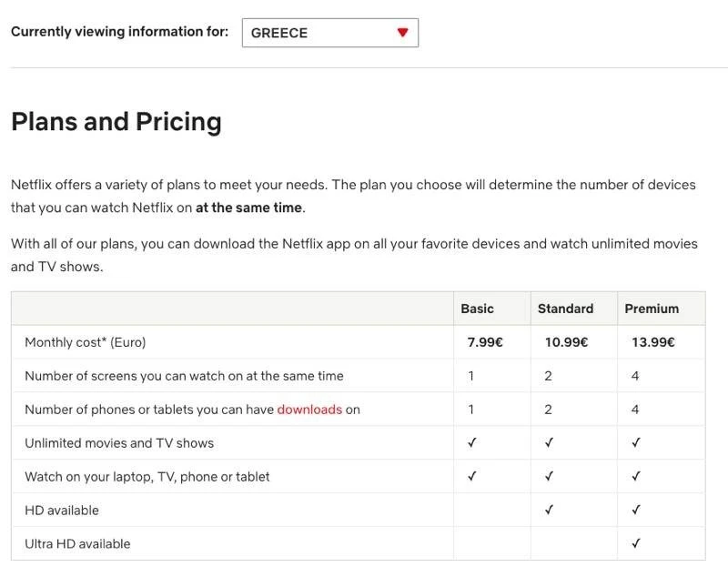Screen dimensions: 728x577
Task: Click the Standard checkmark for HD available
Action: click(549, 510)
